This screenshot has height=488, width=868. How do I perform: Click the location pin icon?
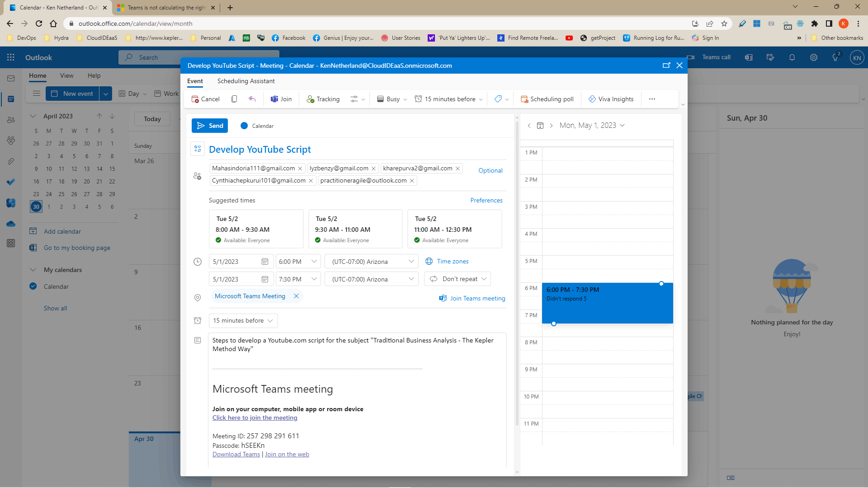(197, 297)
